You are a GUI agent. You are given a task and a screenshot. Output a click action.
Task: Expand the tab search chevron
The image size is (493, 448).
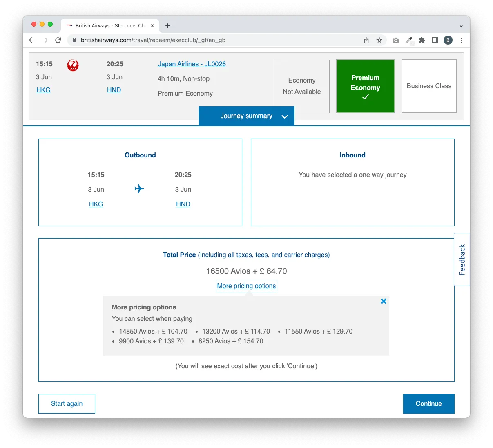(x=461, y=25)
